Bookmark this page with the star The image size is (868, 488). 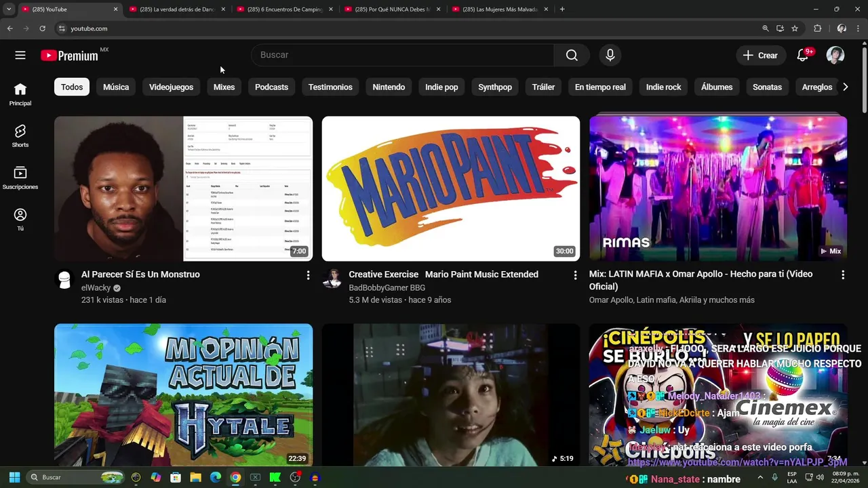[795, 28]
